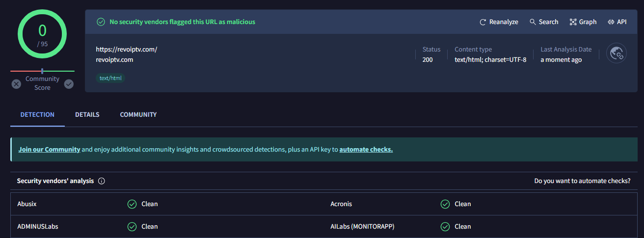Click the globe link icon beside analysis date
Viewport: 644px width, 238px height.
(617, 53)
